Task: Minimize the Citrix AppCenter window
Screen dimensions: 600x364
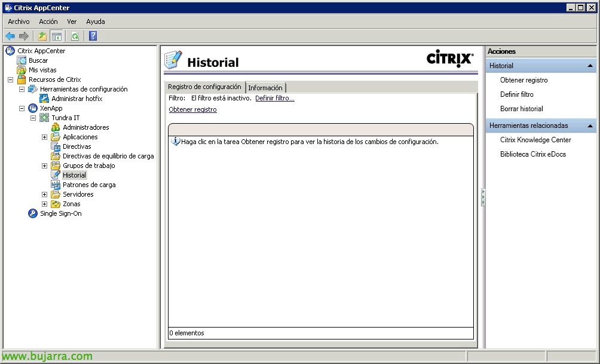Action: coord(571,8)
